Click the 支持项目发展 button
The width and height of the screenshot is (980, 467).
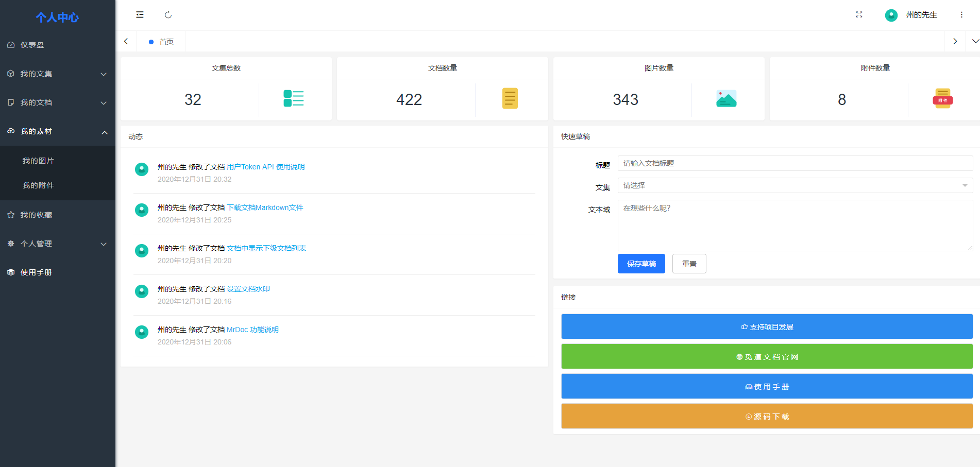click(x=767, y=326)
